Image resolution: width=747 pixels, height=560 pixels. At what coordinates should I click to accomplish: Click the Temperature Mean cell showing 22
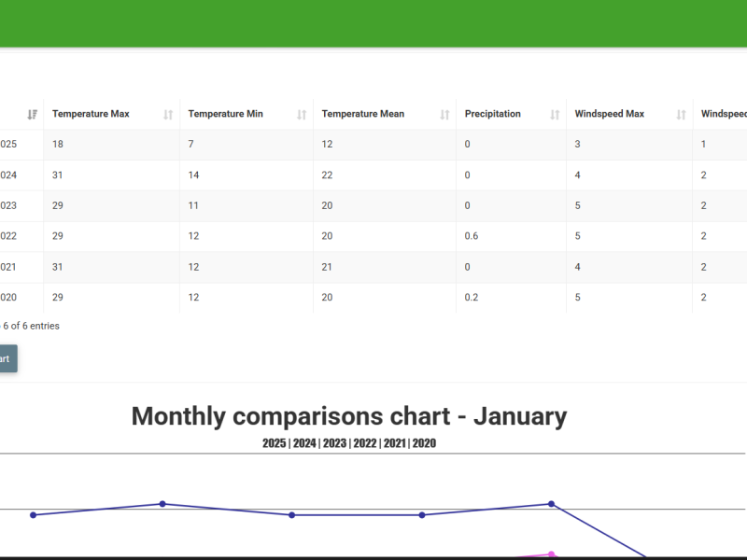point(328,175)
